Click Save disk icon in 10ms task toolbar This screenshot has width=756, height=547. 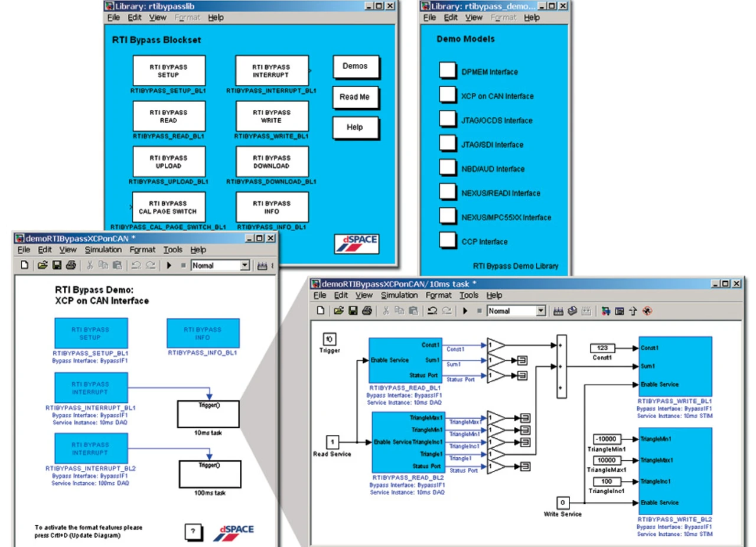pyautogui.click(x=353, y=311)
